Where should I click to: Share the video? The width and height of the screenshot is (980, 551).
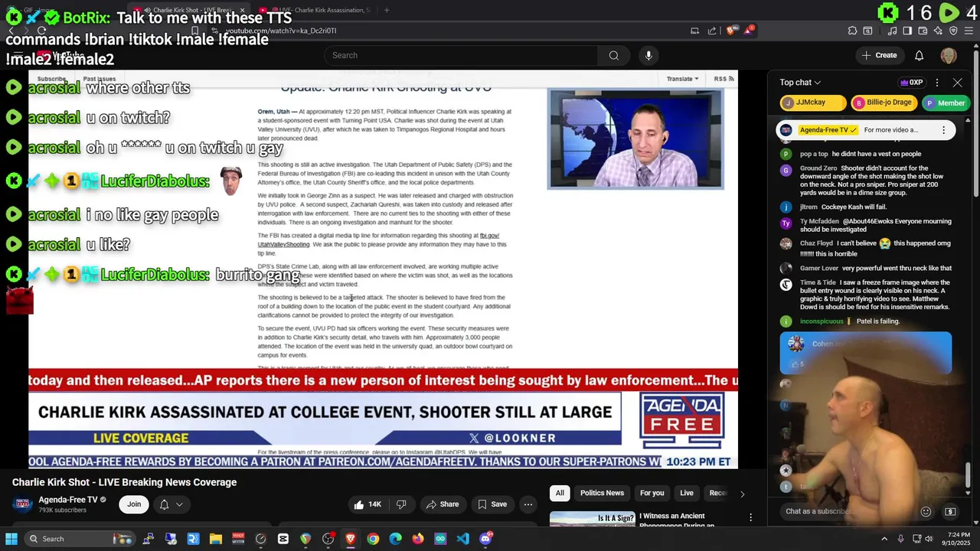443,504
